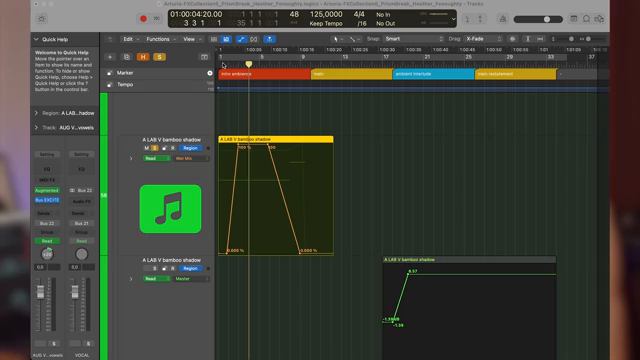Expand the Region A LAB inspector section
Screen dimensions: 640x360
(x=36, y=113)
